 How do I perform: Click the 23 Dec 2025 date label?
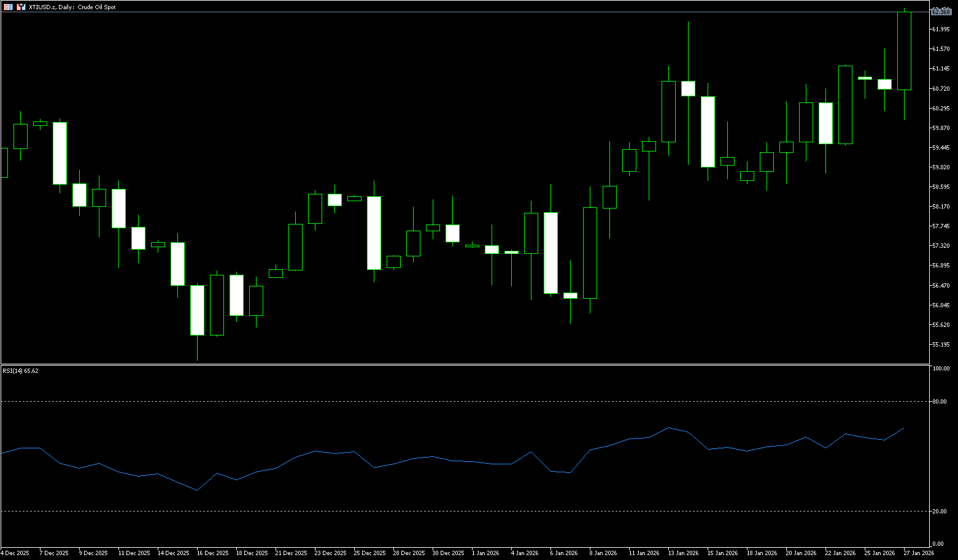pos(330,553)
